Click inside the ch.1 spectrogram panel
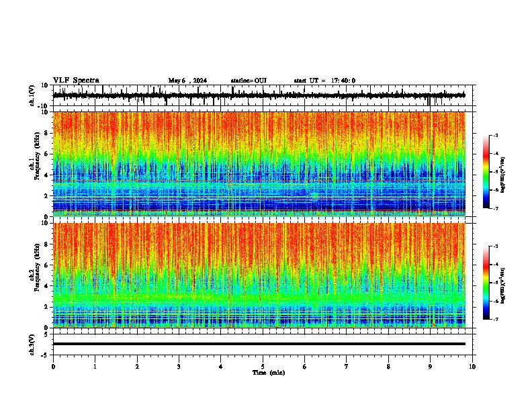Image resolution: width=532 pixels, height=411 pixels. (259, 164)
